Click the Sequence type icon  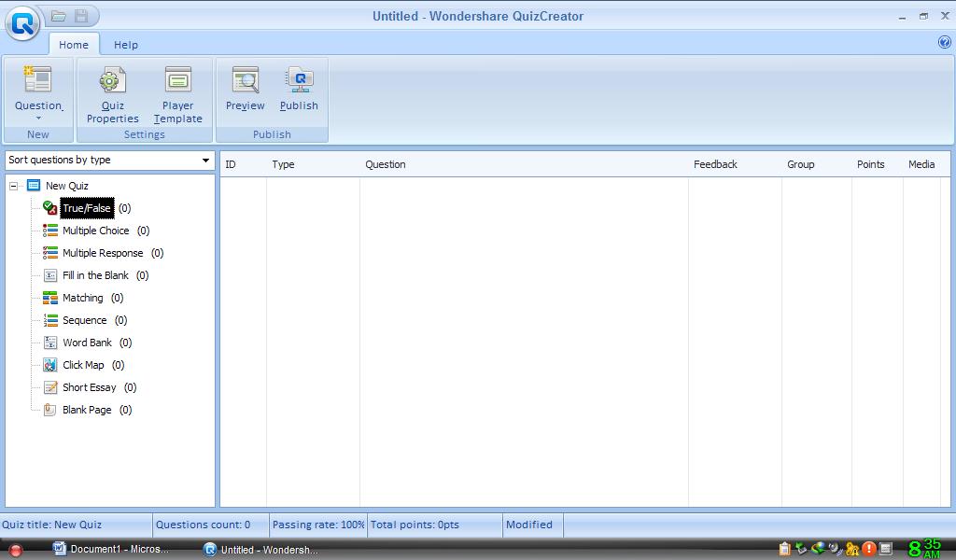(50, 320)
